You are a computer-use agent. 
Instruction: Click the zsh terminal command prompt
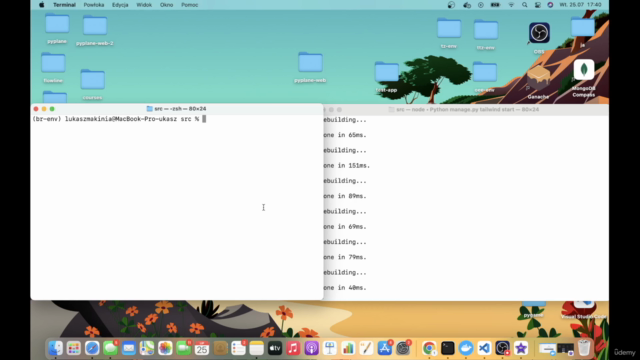click(119, 119)
